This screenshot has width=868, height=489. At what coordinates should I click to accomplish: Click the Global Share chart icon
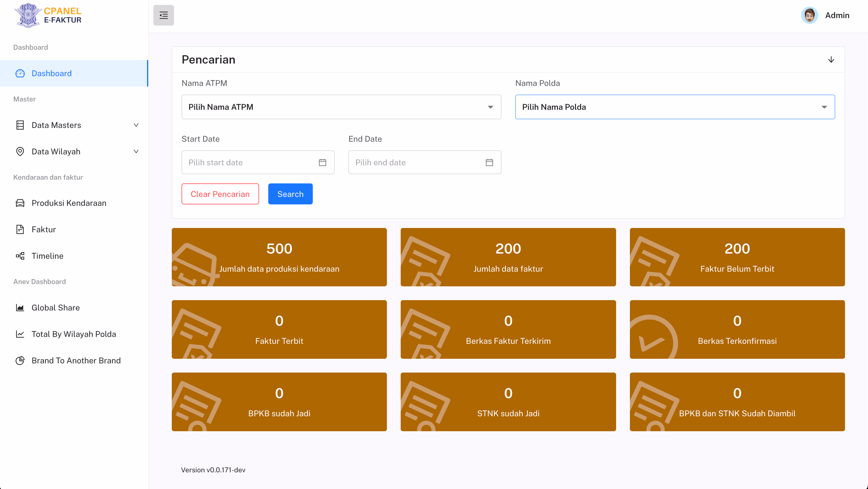[20, 308]
